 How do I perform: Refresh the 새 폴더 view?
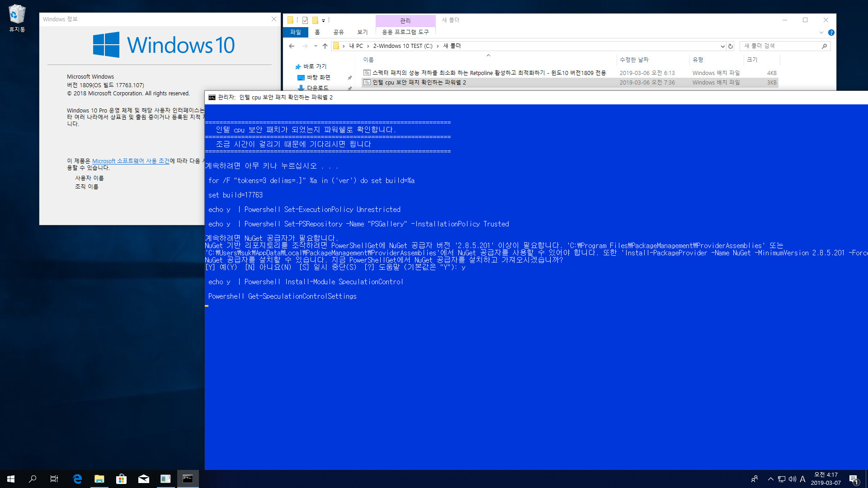click(x=731, y=46)
